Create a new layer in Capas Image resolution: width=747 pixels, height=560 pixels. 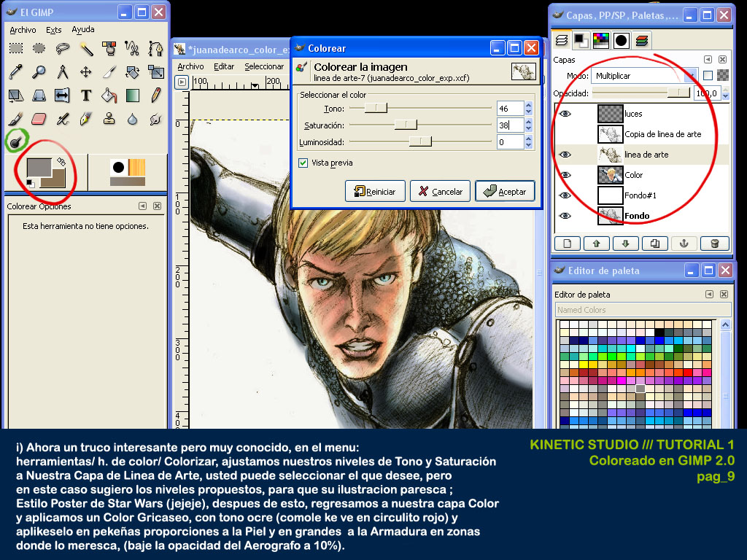click(x=567, y=244)
